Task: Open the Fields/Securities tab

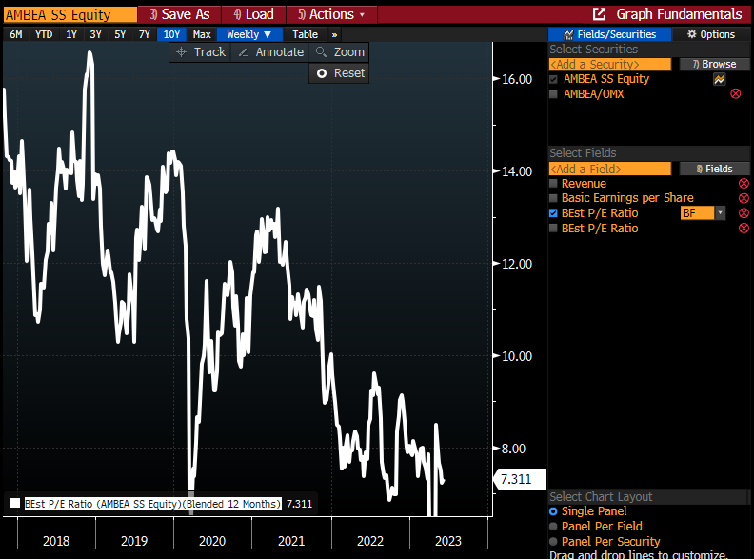Action: (x=609, y=34)
